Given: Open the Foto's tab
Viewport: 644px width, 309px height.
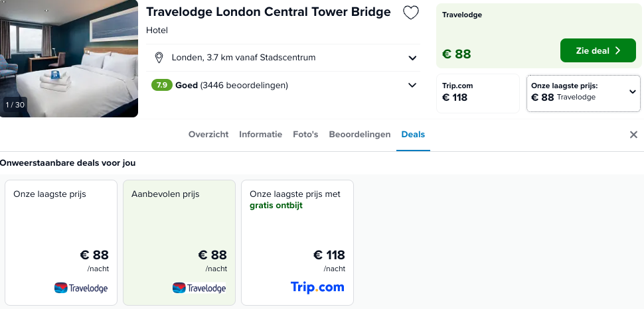Looking at the screenshot, I should [305, 134].
